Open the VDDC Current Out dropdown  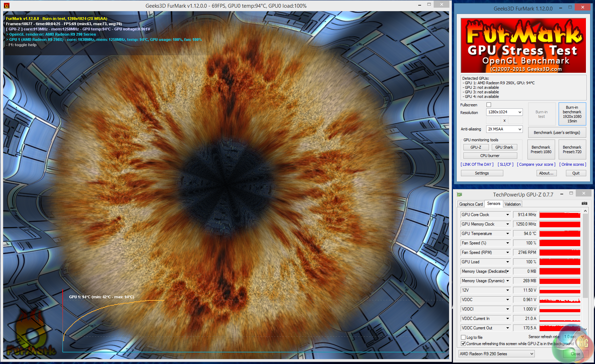click(507, 328)
